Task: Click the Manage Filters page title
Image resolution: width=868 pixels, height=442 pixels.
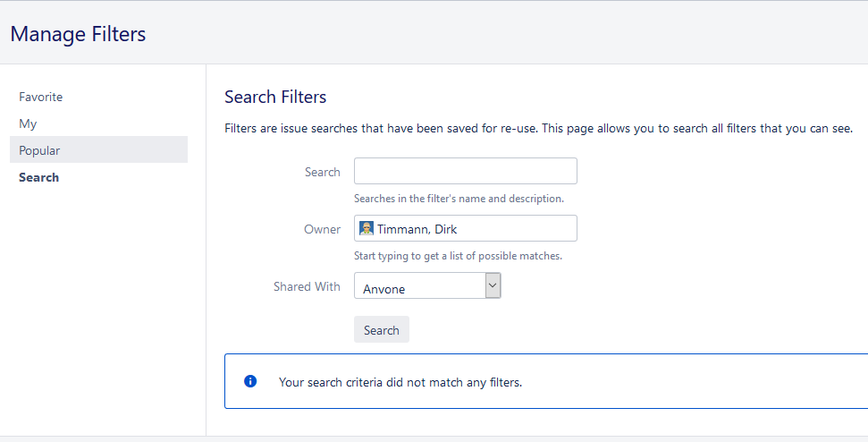Action: [x=78, y=34]
